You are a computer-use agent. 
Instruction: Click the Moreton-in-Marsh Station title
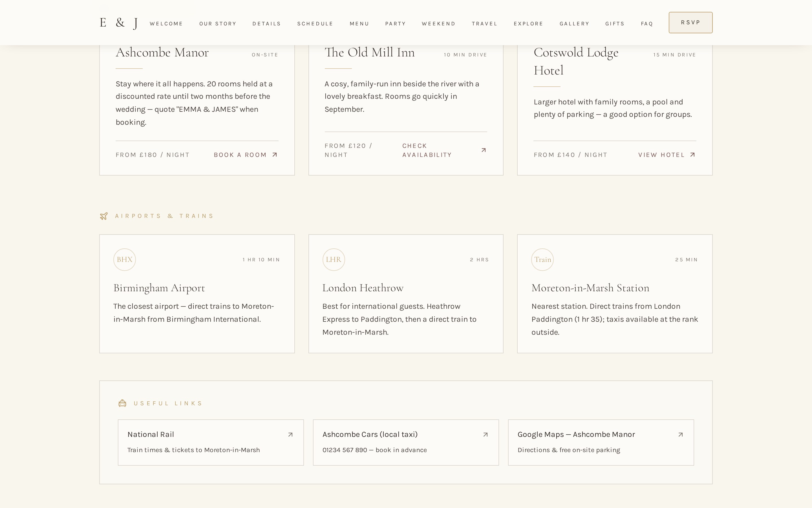(590, 288)
